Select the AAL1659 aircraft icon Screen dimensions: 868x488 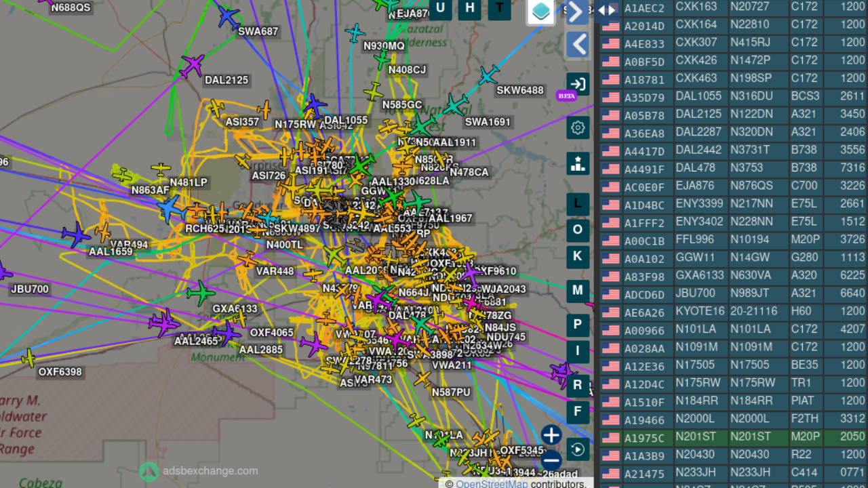click(76, 235)
